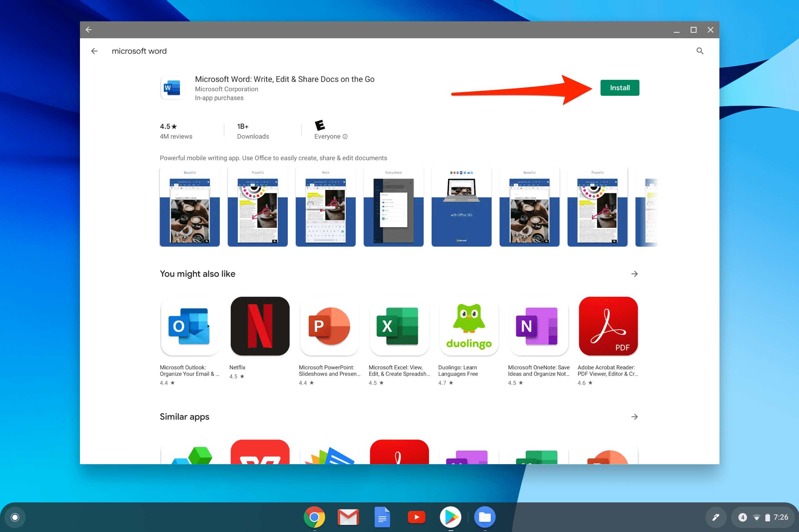Open the Files app in the shelf
Viewport: 799px width, 532px height.
click(x=485, y=517)
